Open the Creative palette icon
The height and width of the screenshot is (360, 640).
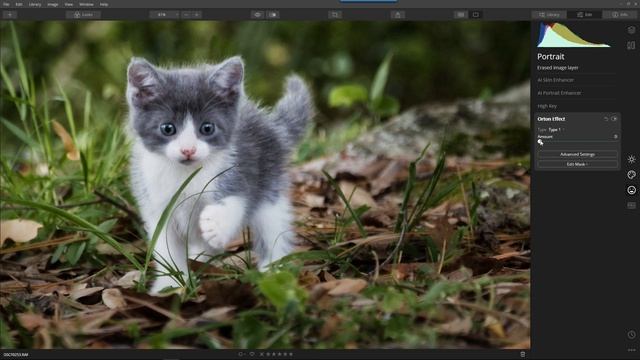pyautogui.click(x=631, y=175)
